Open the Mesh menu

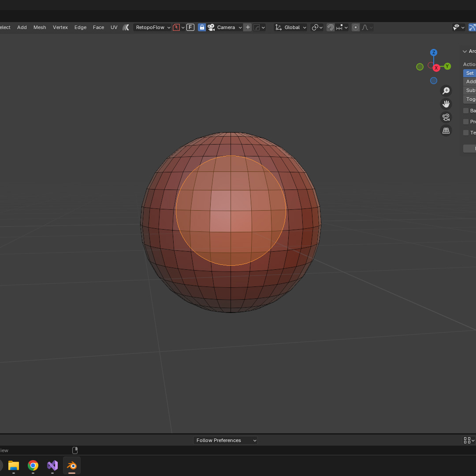click(40, 27)
